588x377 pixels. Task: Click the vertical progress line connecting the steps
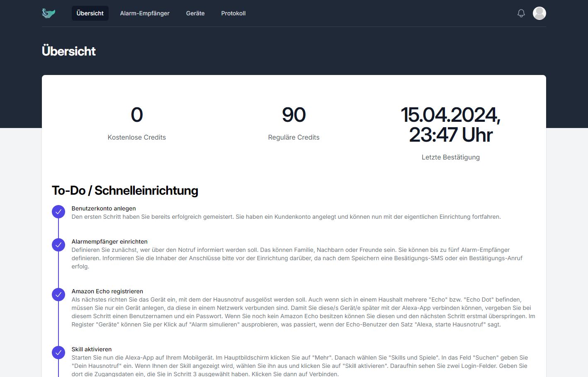pos(58,269)
